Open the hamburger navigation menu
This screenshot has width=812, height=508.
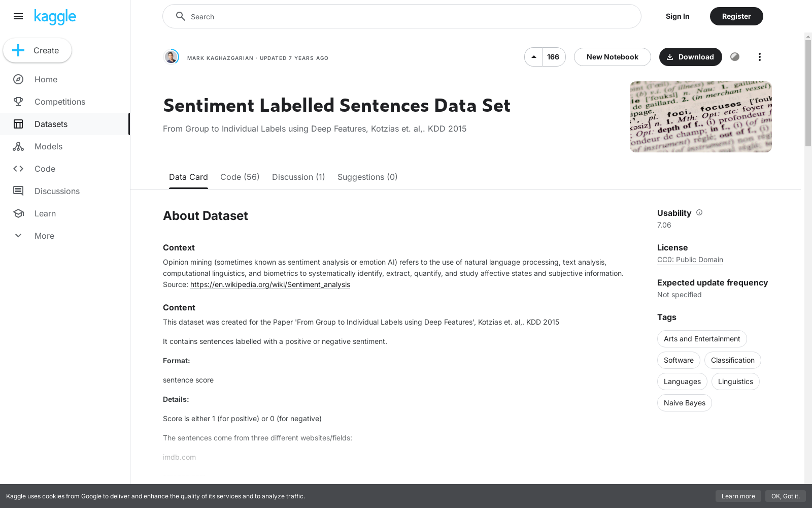[18, 16]
